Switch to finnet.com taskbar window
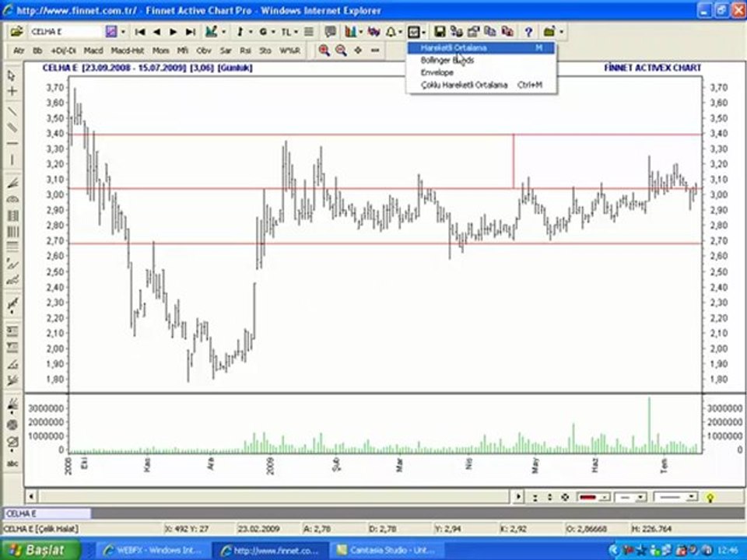The width and height of the screenshot is (747, 560). point(270,550)
